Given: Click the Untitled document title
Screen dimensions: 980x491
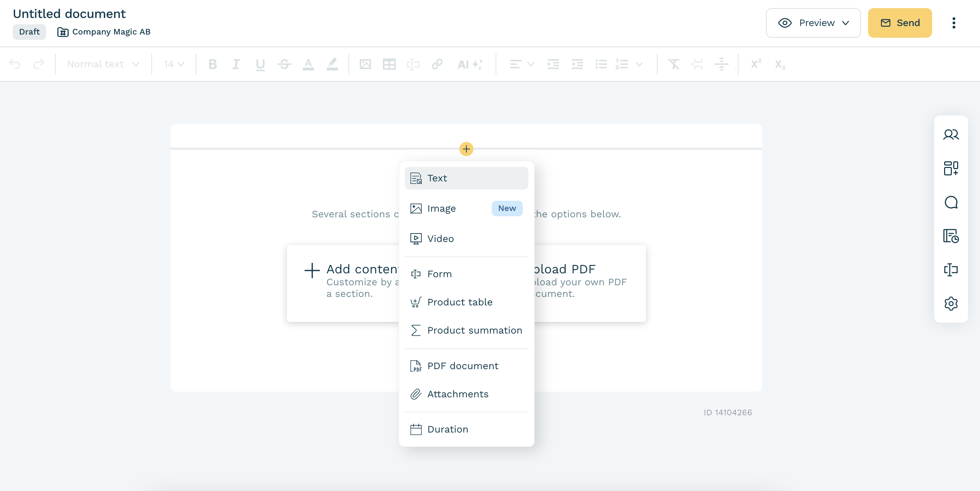Looking at the screenshot, I should point(69,14).
